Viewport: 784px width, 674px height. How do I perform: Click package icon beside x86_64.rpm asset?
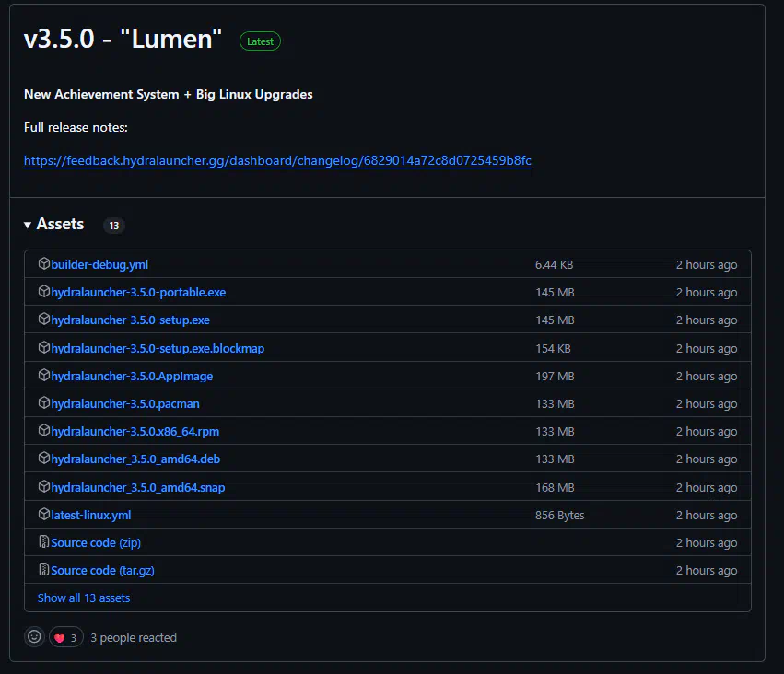click(44, 430)
